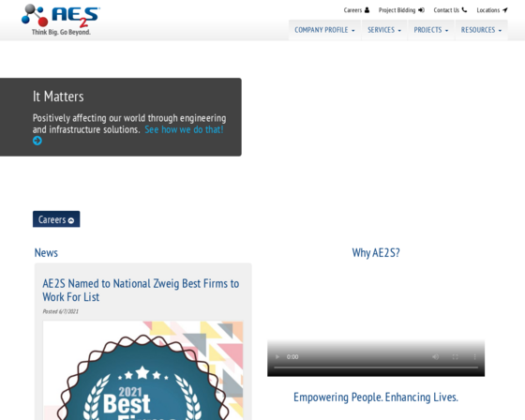Click the 'News' section heading
The image size is (525, 420).
(x=46, y=253)
